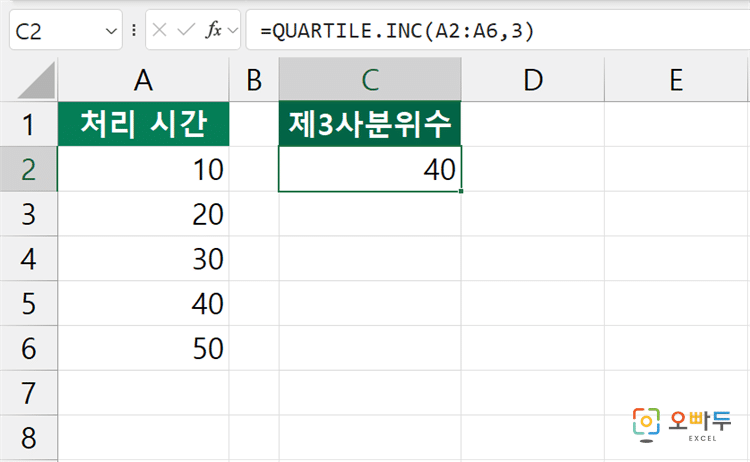Cancel the formula entry with the X icon
Viewport: 750px width, 462px height.
pos(159,31)
